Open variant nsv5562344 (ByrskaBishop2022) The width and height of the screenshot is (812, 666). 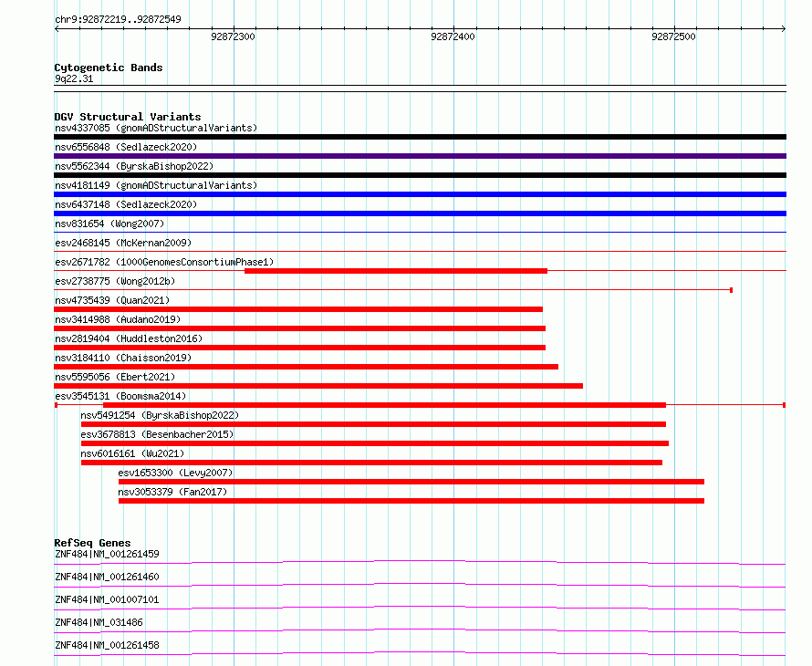134,166
